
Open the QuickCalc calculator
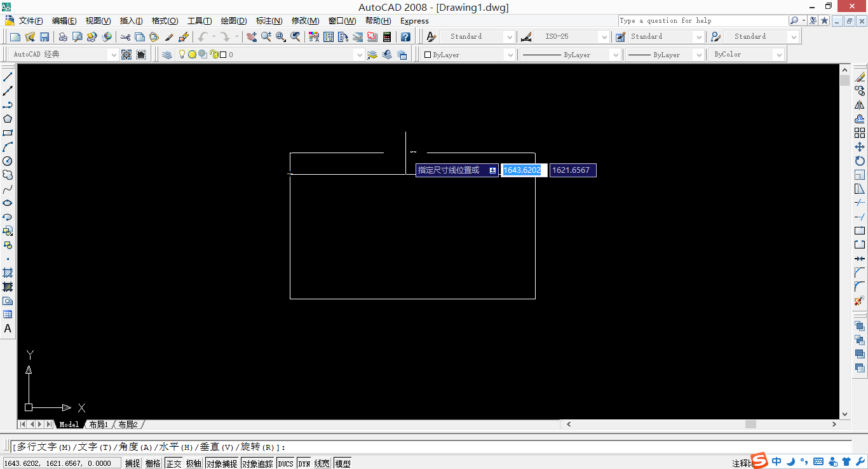(x=387, y=37)
